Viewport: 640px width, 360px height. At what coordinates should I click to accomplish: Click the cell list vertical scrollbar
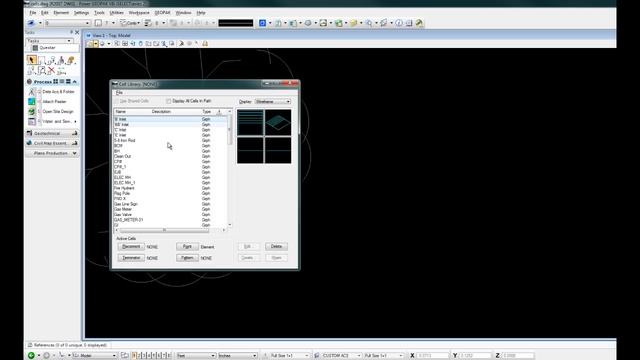[229, 168]
